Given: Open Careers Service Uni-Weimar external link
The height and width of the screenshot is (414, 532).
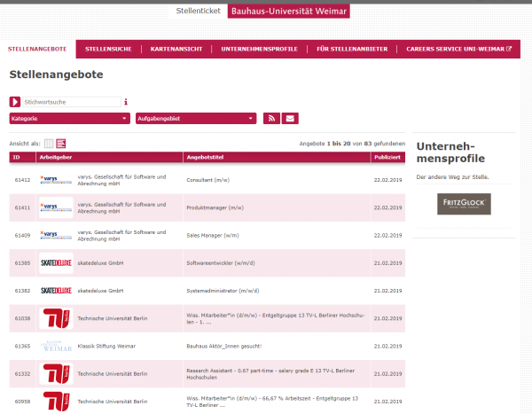Looking at the screenshot, I should point(458,50).
